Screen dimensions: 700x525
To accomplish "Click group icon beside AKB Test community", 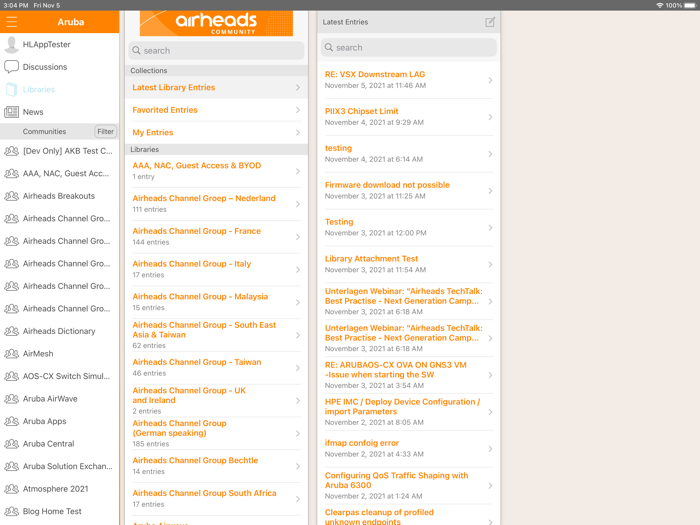I will pos(12,151).
